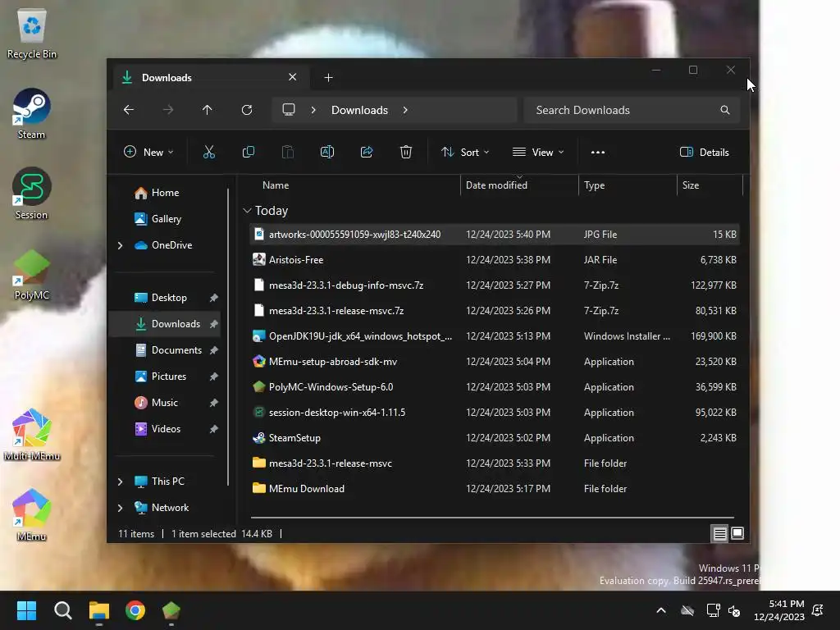Viewport: 840px width, 630px height.
Task: Go up one folder level arrow
Action: click(208, 110)
